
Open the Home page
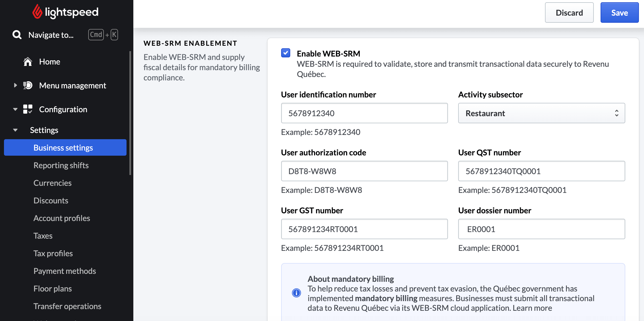[x=50, y=62]
